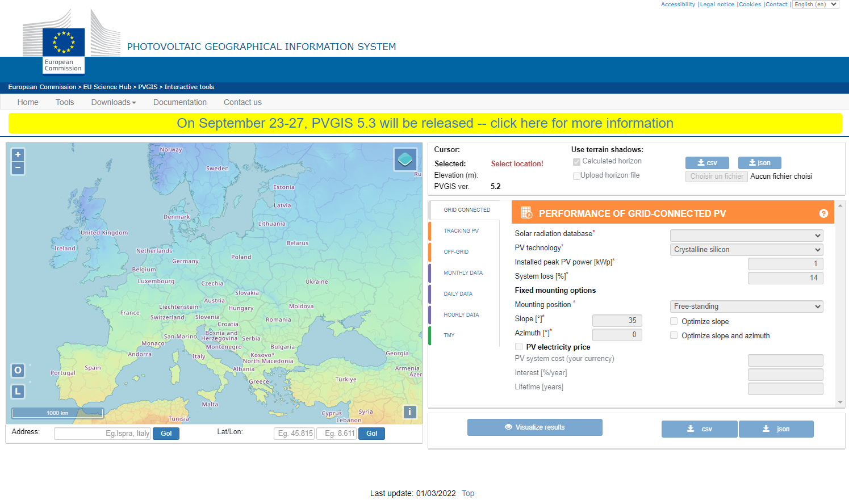Click PVGIS breadcrumb link
Image resolution: width=849 pixels, height=504 pixels.
148,87
